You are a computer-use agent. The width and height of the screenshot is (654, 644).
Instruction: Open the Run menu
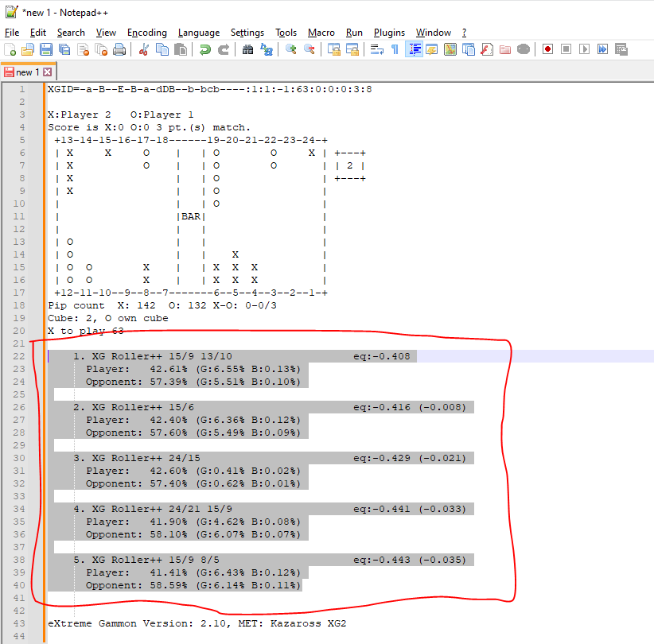click(354, 33)
